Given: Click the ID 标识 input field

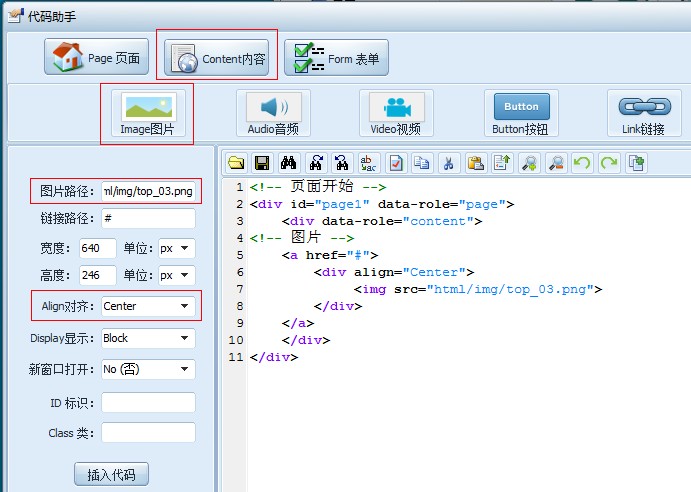Looking at the screenshot, I should (148, 403).
